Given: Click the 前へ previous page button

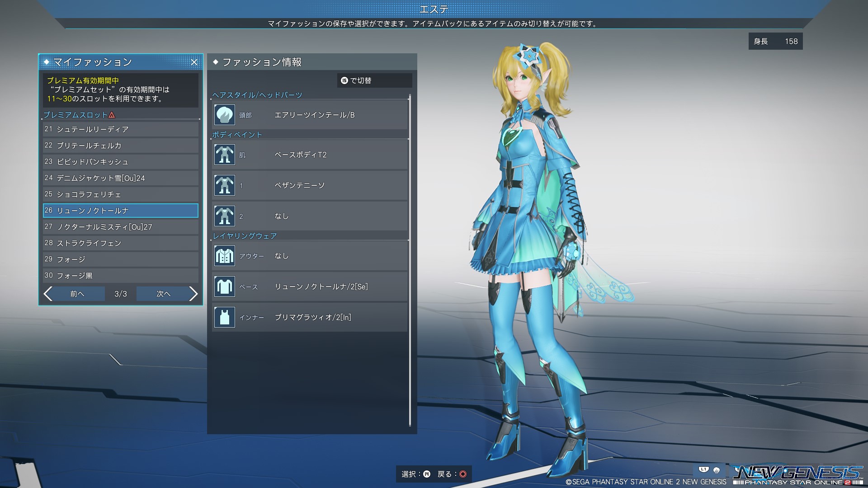Looking at the screenshot, I should pyautogui.click(x=77, y=294).
